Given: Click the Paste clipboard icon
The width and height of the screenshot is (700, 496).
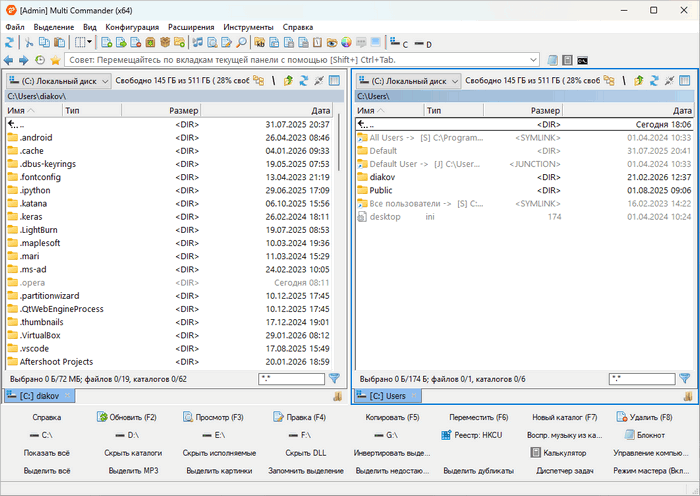Looking at the screenshot, I should pos(59,43).
